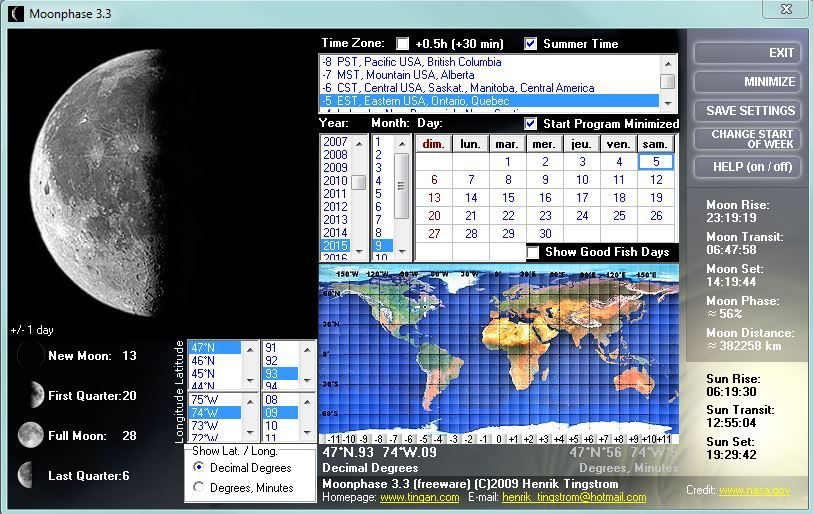Select the Decimal Degrees radio option
The height and width of the screenshot is (514, 813).
200,467
